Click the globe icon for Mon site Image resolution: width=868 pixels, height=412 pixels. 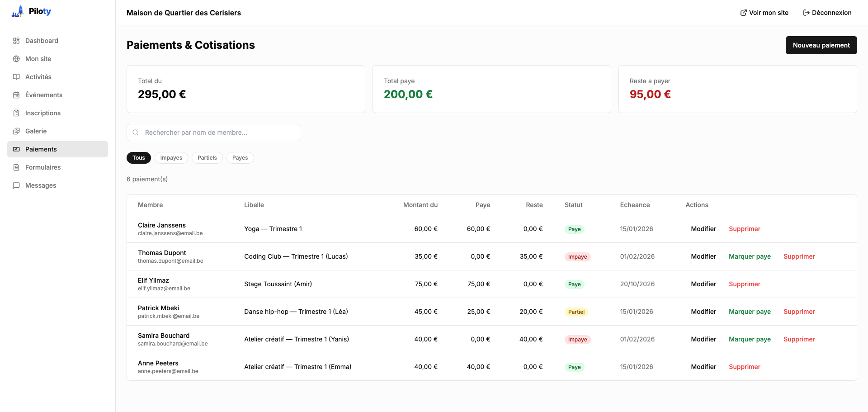[x=16, y=59]
